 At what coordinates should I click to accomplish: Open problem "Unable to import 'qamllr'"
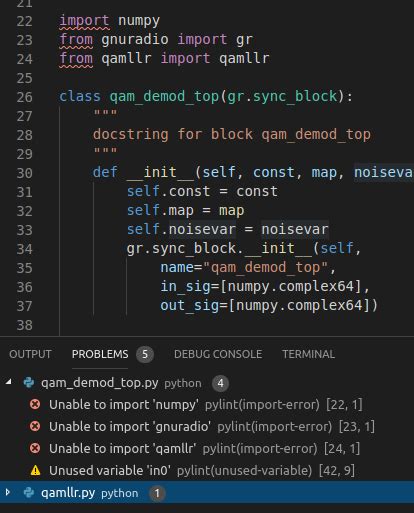tap(122, 448)
